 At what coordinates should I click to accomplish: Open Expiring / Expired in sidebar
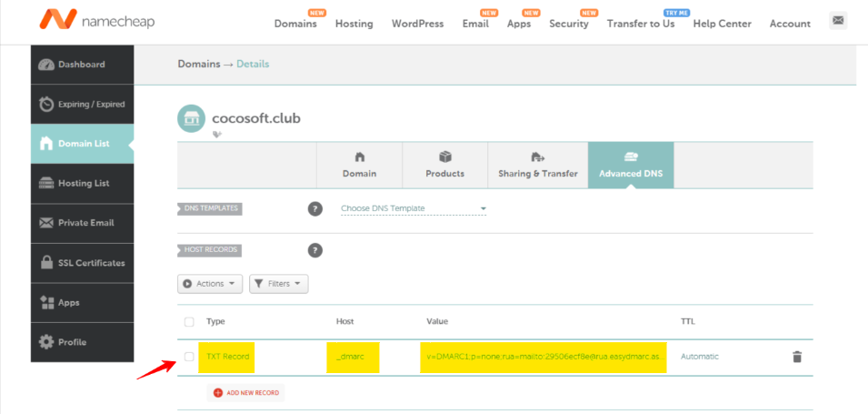click(83, 105)
